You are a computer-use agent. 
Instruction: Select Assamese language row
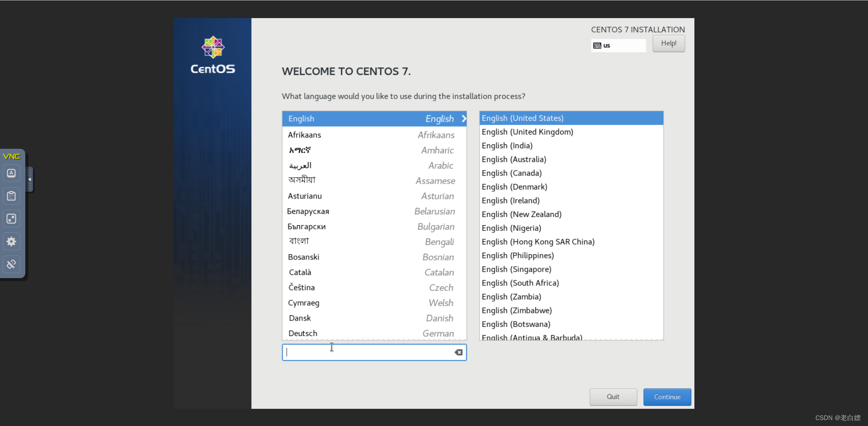374,180
